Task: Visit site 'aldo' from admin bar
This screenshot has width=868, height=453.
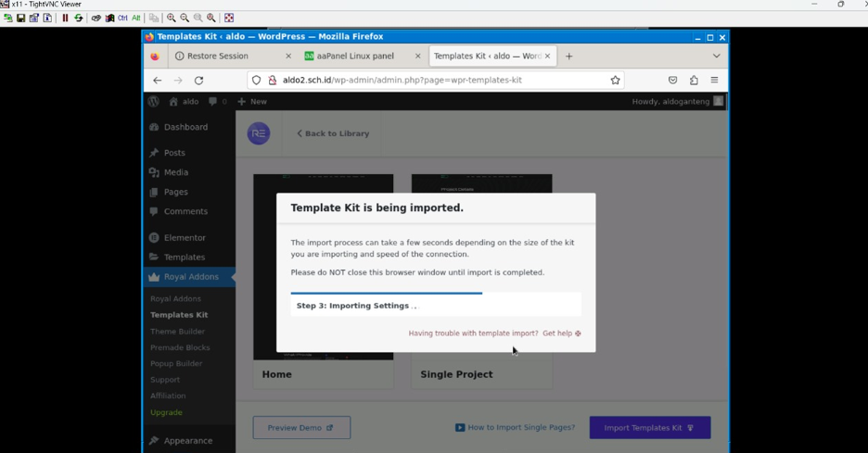Action: (184, 101)
